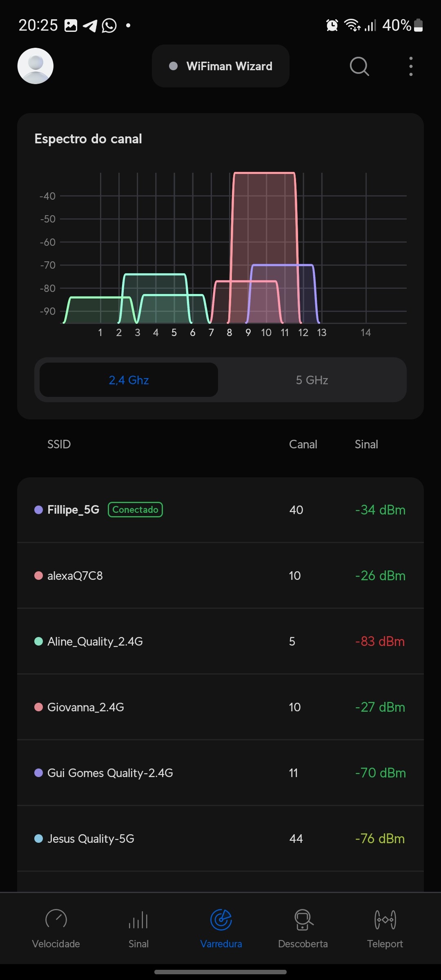The height and width of the screenshot is (980, 441).
Task: Tap the search magnifier icon
Action: pyautogui.click(x=359, y=66)
